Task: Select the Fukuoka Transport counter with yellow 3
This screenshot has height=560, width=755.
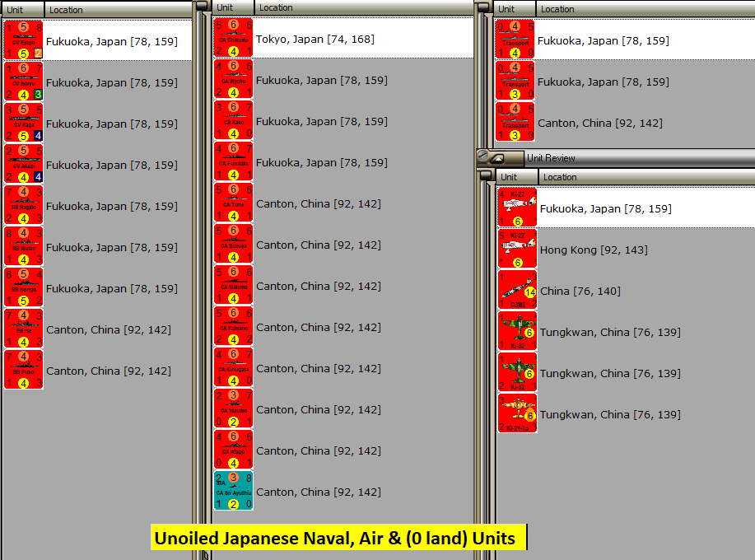Action: point(515,81)
